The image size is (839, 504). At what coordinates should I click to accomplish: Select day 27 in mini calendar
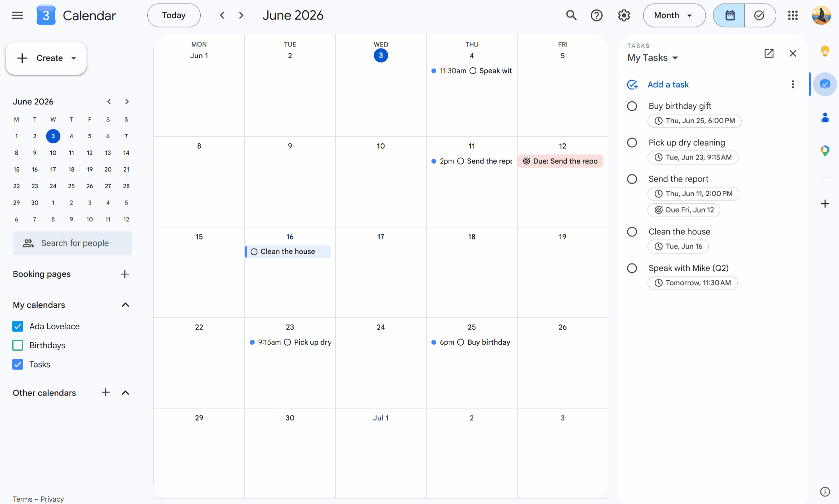(108, 186)
